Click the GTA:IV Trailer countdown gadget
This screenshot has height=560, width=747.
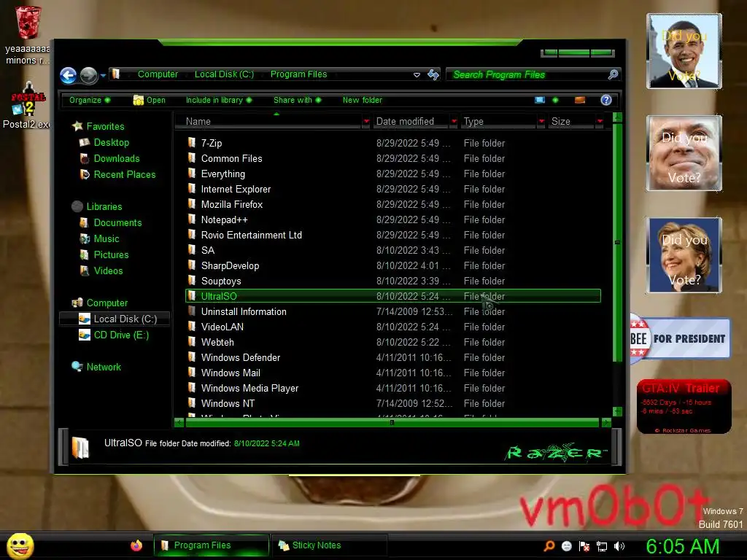[x=684, y=406]
